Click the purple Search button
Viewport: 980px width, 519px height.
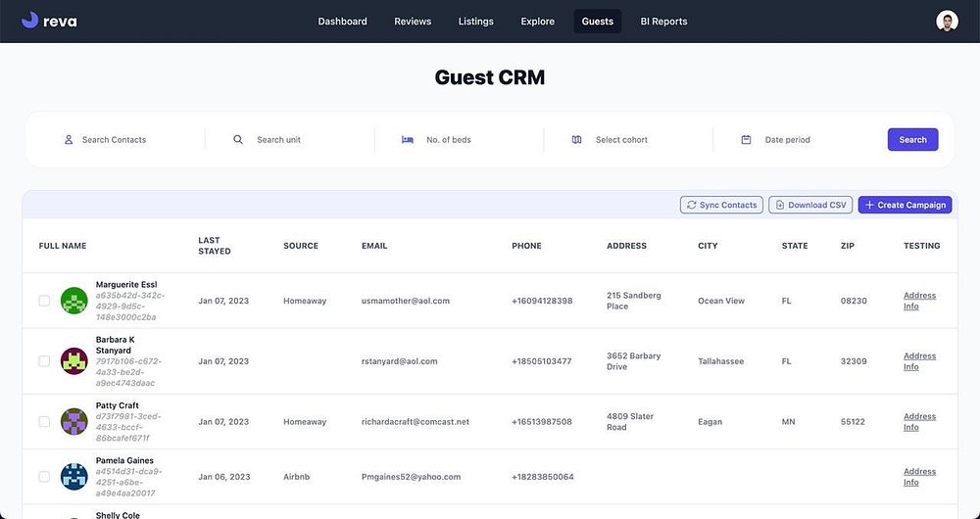tap(912, 140)
